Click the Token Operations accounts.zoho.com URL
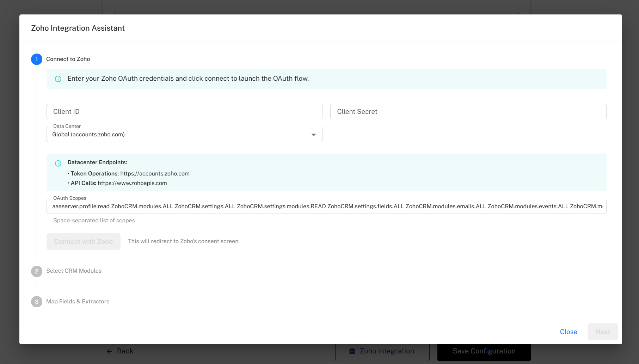 click(x=155, y=174)
